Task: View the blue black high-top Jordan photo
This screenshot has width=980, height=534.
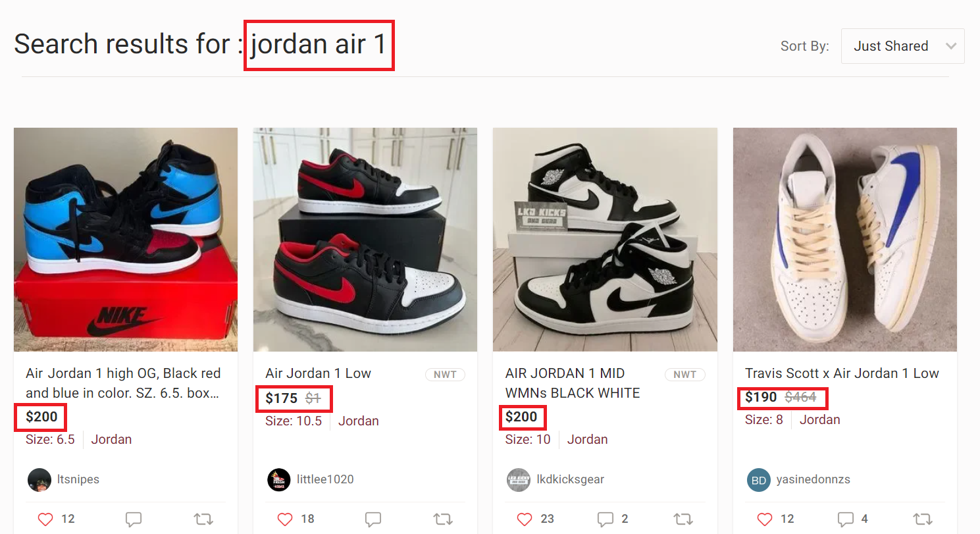Action: pos(126,240)
